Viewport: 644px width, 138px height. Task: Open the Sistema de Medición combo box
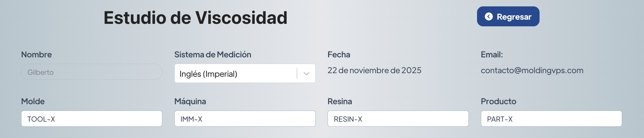tap(236, 73)
